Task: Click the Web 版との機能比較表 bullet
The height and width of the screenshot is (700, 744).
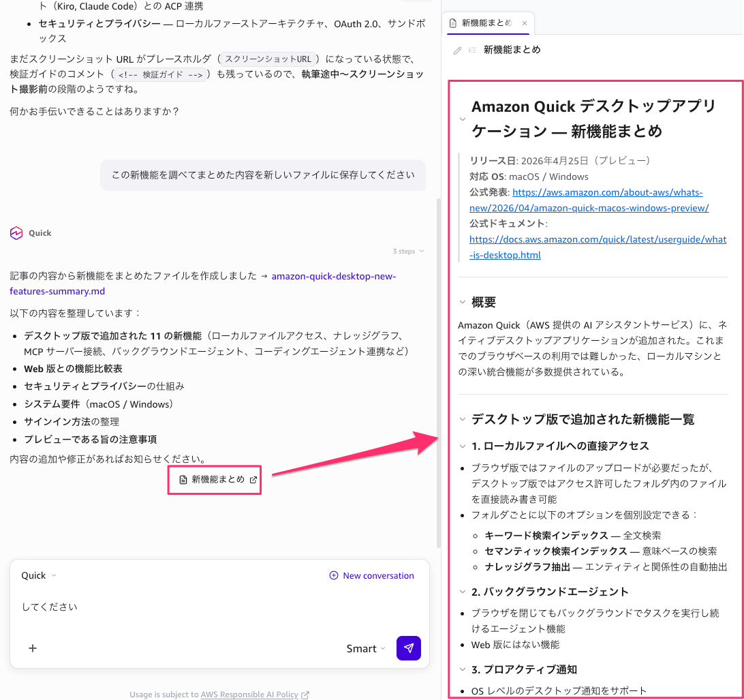Action: (x=73, y=369)
